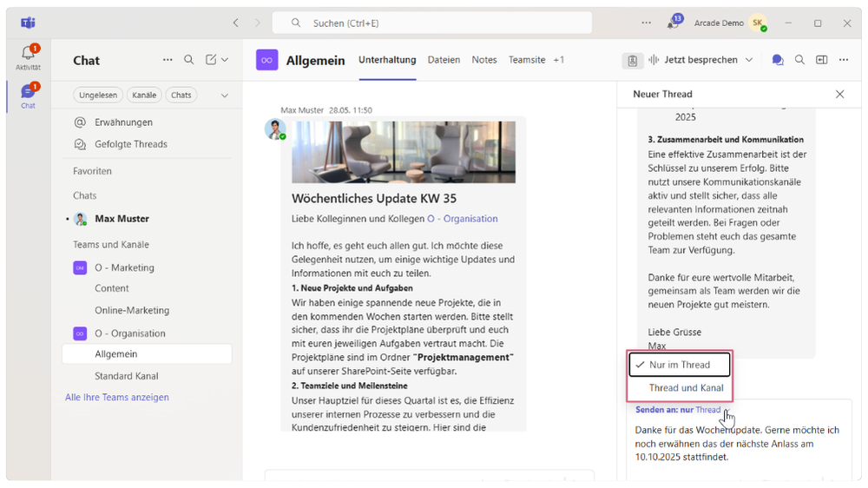This screenshot has height=488, width=868.
Task: Click the thread reply text box
Action: [x=739, y=444]
